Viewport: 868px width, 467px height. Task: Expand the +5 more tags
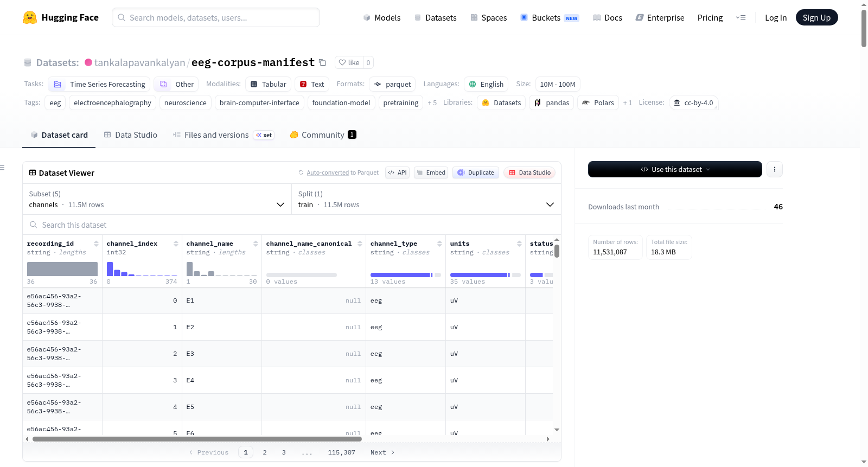pyautogui.click(x=432, y=103)
